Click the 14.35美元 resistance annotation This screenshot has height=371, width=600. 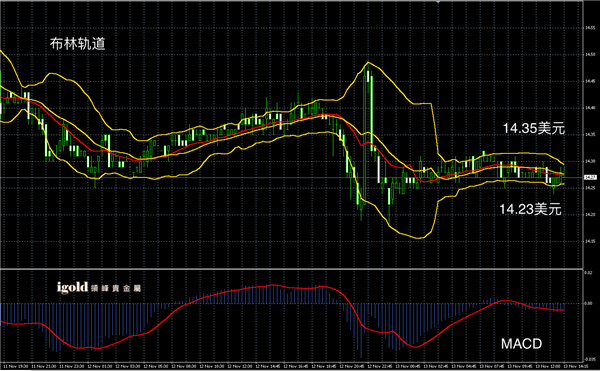pyautogui.click(x=533, y=129)
